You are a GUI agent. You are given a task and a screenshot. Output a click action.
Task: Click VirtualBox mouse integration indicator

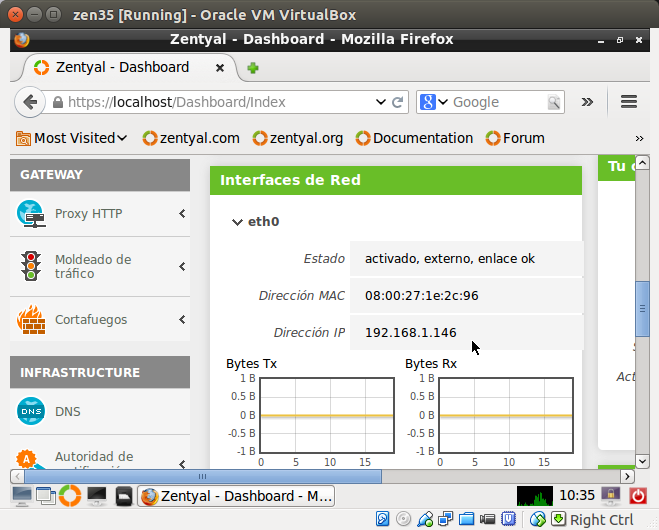point(538,519)
